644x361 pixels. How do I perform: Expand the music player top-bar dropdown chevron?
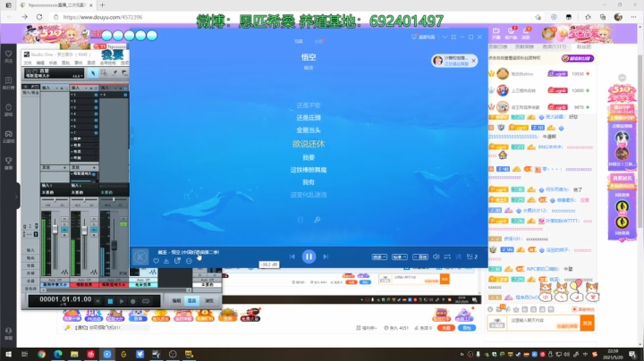(x=445, y=37)
